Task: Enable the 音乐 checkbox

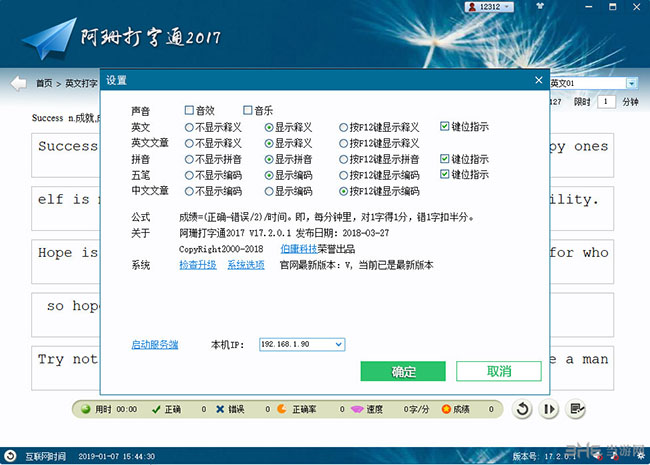Action: tap(247, 110)
